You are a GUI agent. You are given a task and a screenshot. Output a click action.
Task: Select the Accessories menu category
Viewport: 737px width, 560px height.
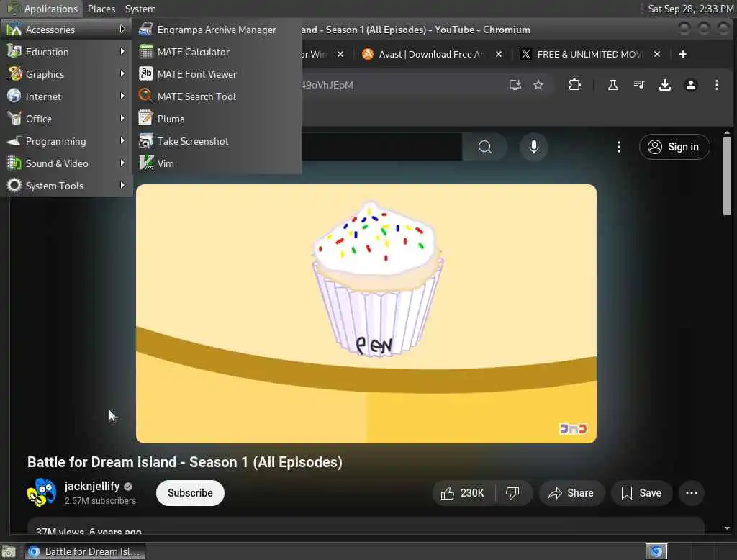(66, 30)
